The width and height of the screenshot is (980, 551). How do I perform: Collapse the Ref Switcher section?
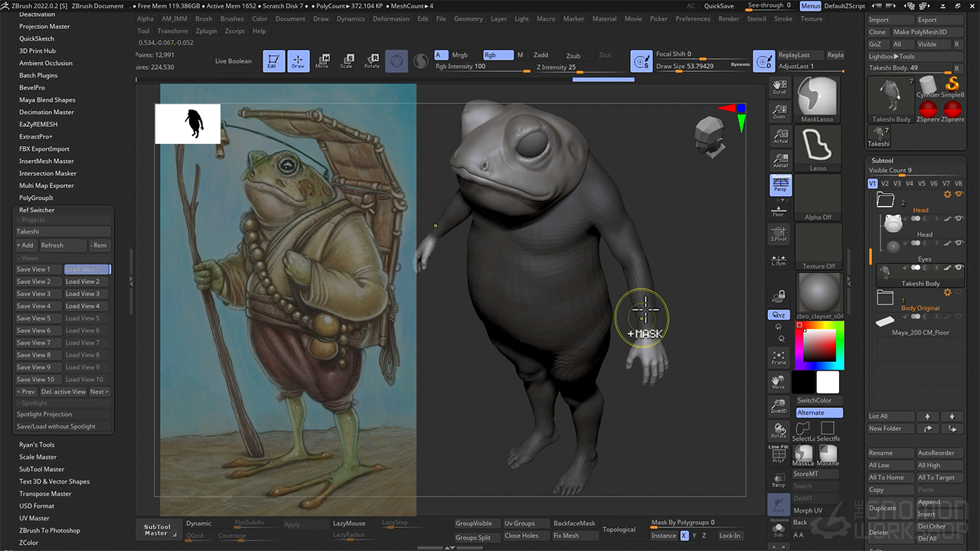(x=37, y=210)
